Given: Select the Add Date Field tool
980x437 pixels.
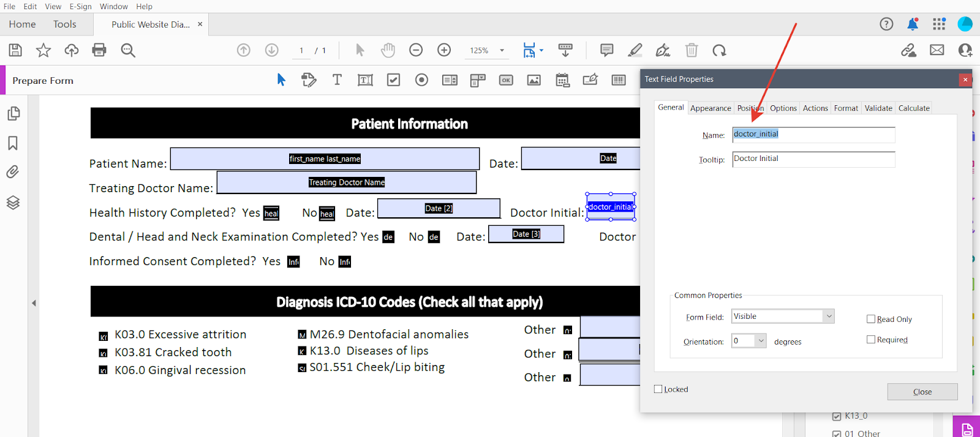Looking at the screenshot, I should tap(562, 80).
